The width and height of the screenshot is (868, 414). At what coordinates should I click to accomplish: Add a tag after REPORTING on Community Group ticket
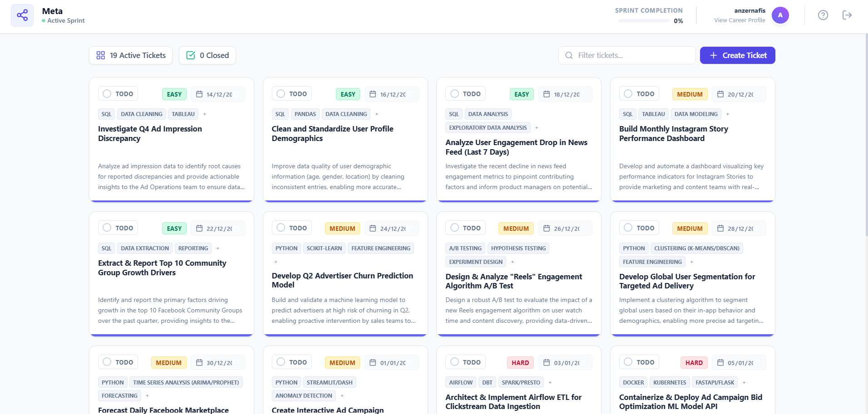tap(218, 248)
